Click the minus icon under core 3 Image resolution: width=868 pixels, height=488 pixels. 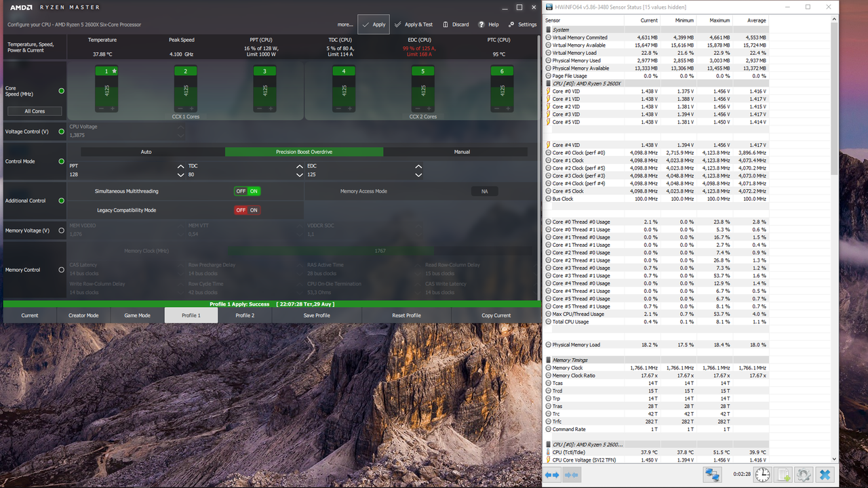pos(260,108)
